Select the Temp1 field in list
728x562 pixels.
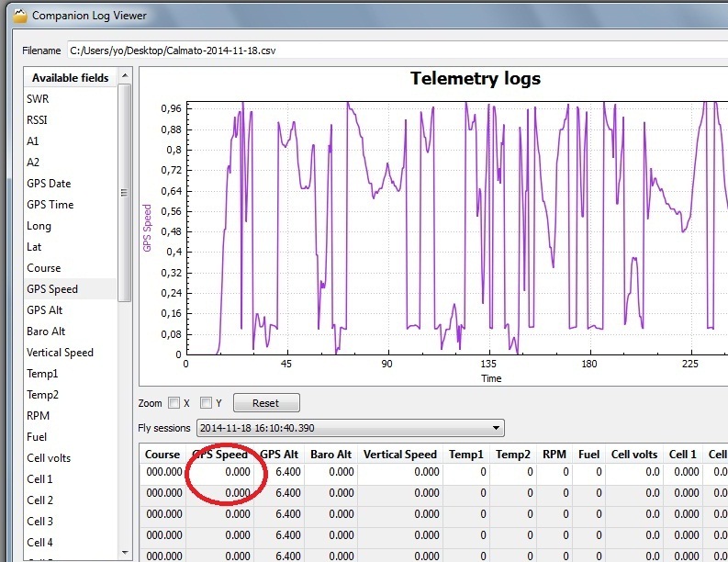pos(42,374)
